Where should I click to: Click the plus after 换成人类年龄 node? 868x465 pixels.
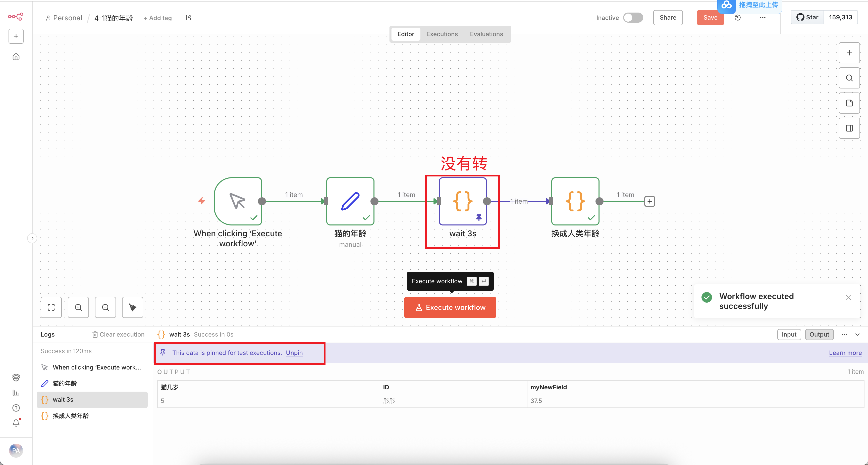pos(649,201)
